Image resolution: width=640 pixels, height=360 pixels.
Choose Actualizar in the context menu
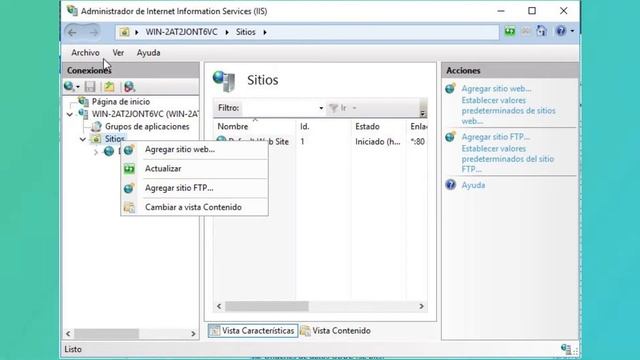pos(194,169)
